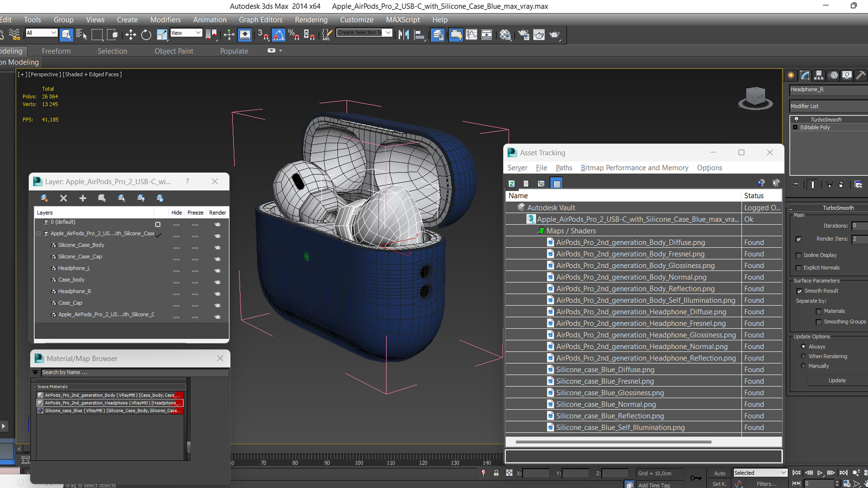Click the Hide column header
The image size is (868, 488).
[x=176, y=212]
